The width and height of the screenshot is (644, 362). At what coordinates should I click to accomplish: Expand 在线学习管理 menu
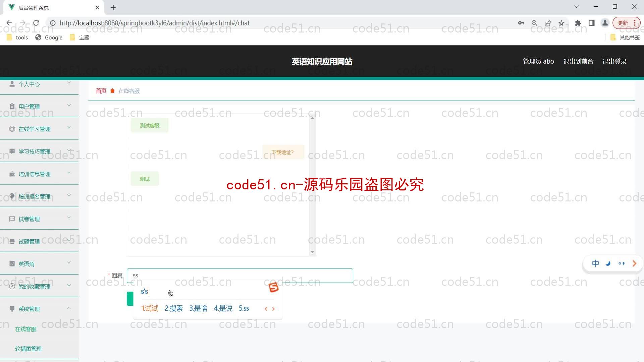39,129
